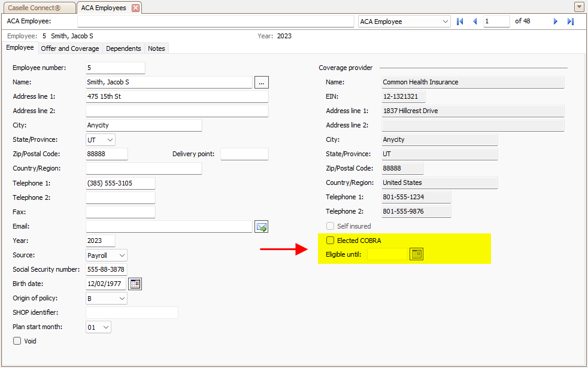Click the employee Telephone 2 field
This screenshot has height=368, width=588.
coord(120,197)
